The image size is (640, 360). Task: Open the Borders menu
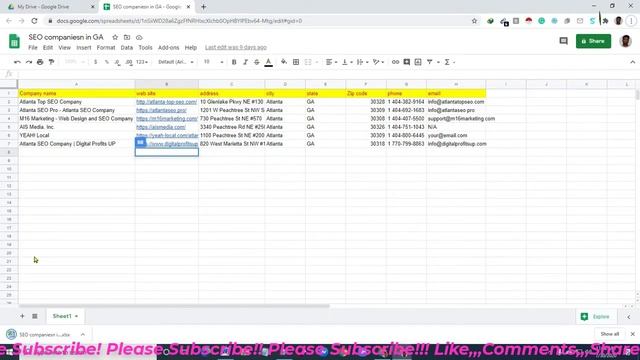296,62
